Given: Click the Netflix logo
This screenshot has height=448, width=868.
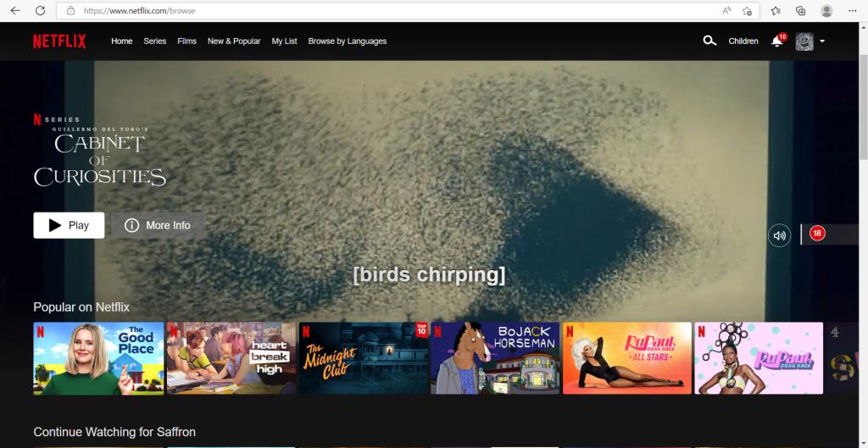Looking at the screenshot, I should point(59,41).
